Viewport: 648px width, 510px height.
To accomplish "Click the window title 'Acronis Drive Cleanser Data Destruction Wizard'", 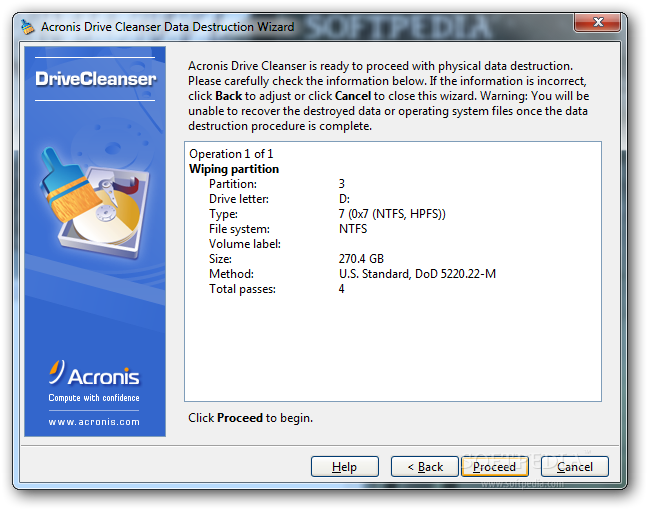I will pos(167,27).
